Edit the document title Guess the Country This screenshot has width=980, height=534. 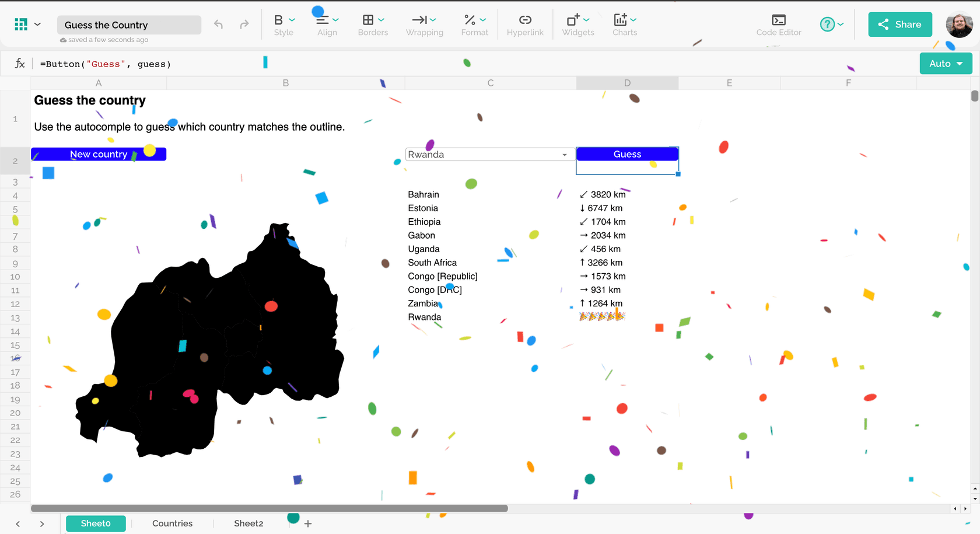[129, 25]
